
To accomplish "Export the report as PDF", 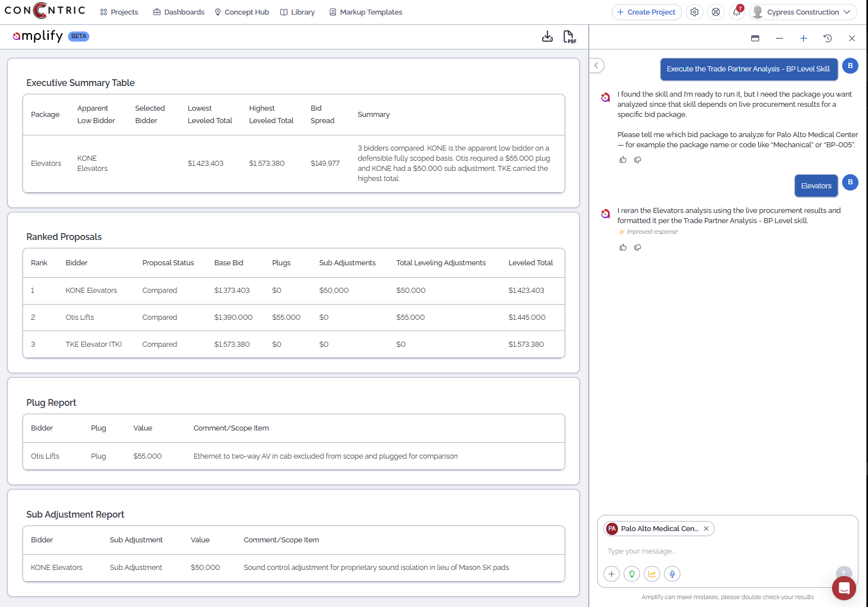I will 569,37.
